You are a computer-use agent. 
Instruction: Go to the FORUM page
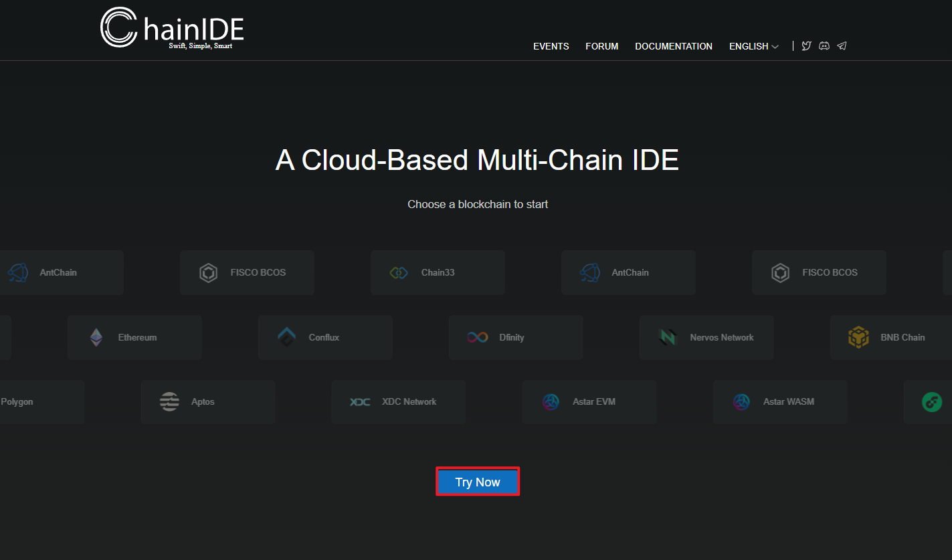click(x=601, y=46)
